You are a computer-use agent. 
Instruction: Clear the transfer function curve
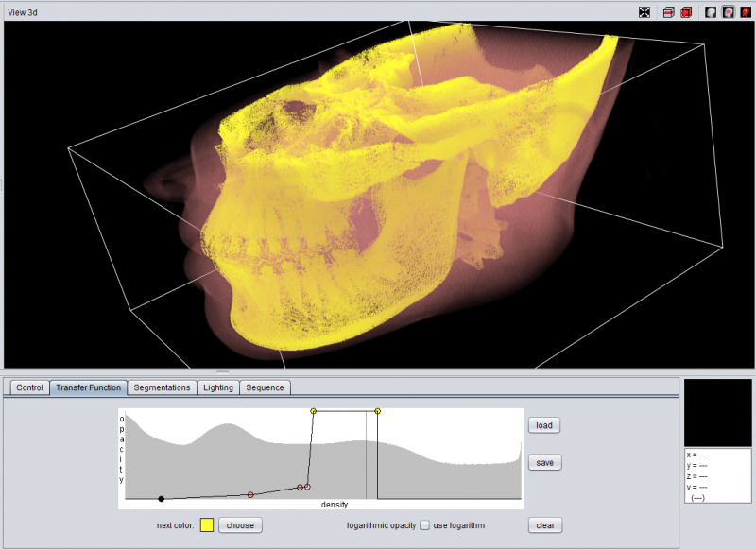click(x=544, y=525)
